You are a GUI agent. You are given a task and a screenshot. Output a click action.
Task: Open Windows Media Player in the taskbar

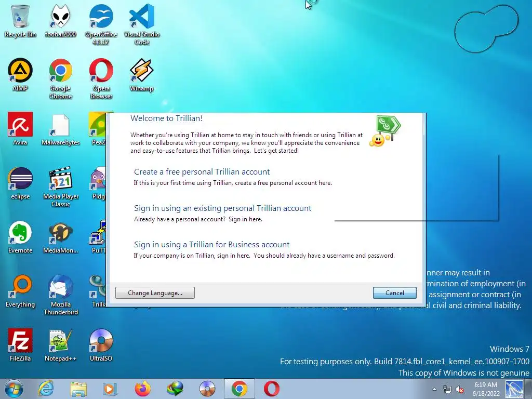point(110,389)
